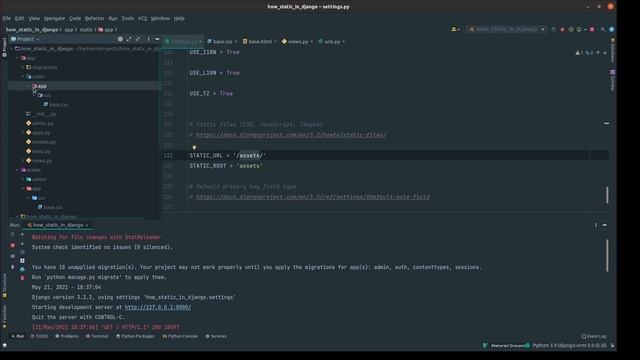
Task: Select base.css under static app css
Action: [x=56, y=104]
